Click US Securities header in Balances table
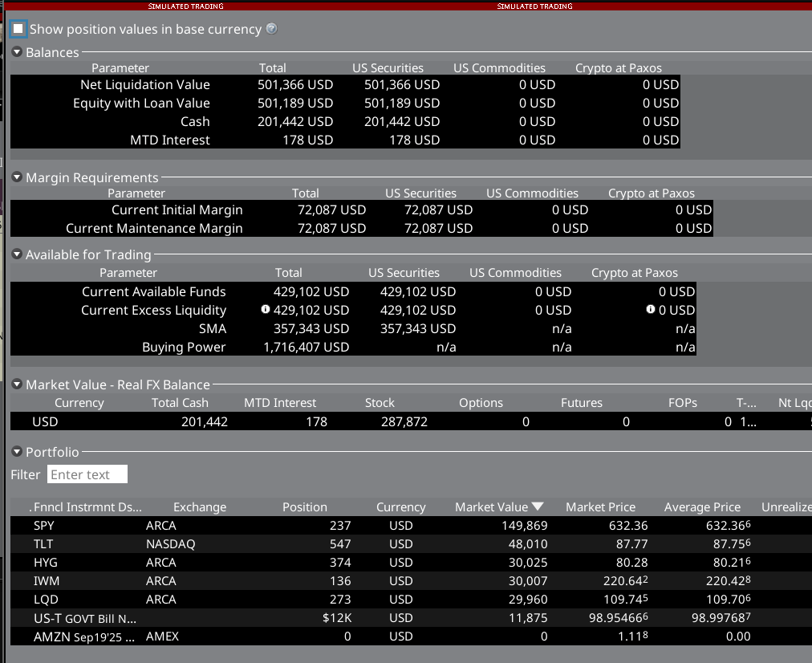 [x=388, y=68]
